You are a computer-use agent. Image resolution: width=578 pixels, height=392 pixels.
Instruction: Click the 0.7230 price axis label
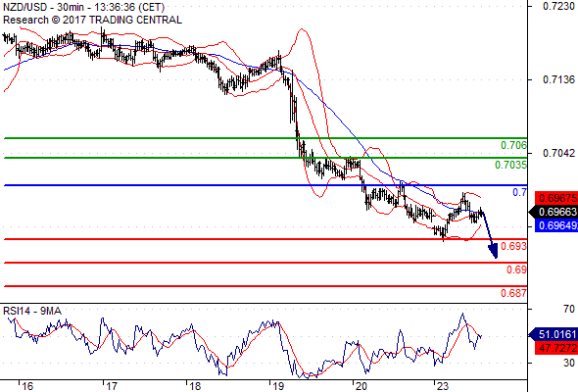point(558,6)
